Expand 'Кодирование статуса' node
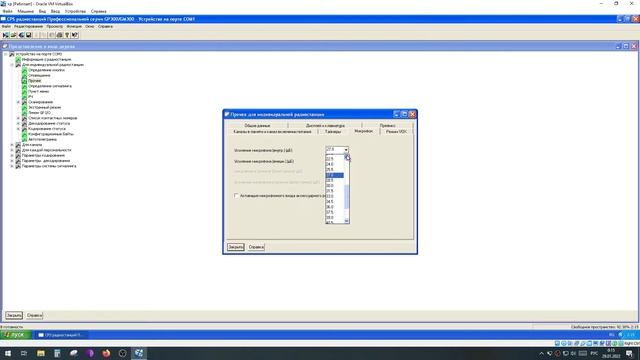This screenshot has height=360, width=640. pos(18,129)
